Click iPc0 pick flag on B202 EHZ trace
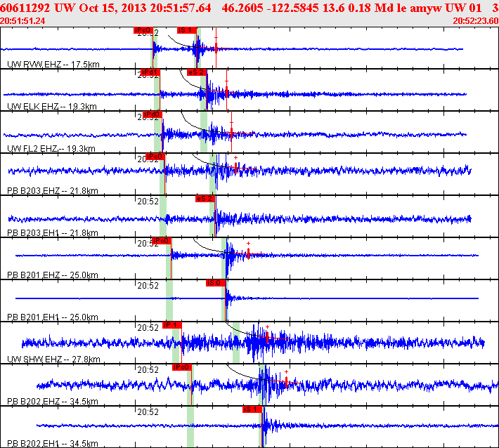Image resolution: width=499 pixels, height=448 pixels. pyautogui.click(x=182, y=367)
